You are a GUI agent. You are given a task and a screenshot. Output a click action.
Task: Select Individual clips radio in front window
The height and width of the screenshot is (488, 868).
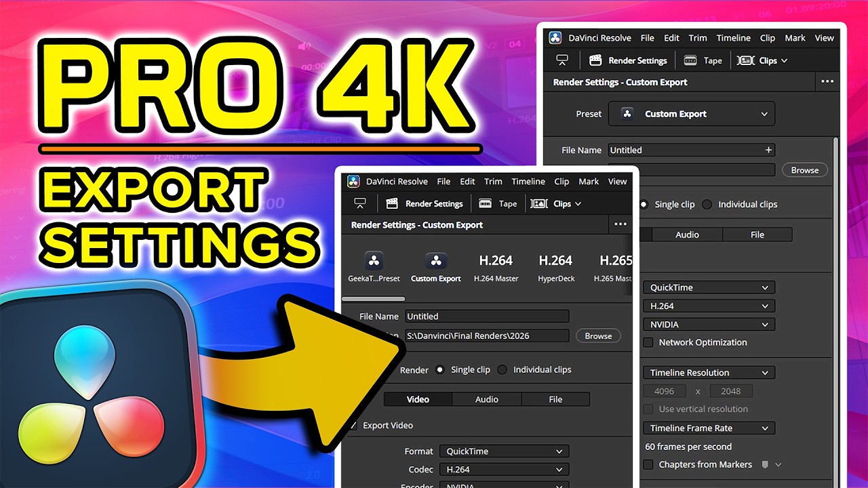(x=502, y=369)
